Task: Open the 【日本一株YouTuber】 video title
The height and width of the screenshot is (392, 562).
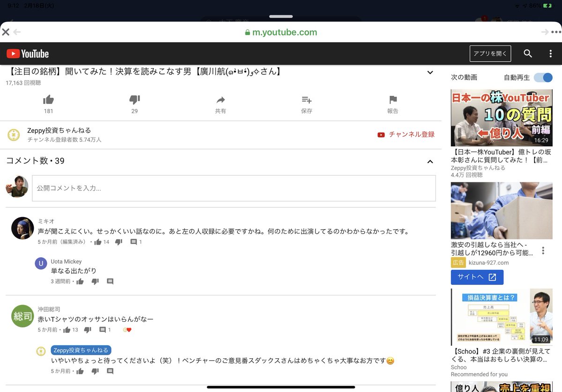Action: pyautogui.click(x=501, y=156)
